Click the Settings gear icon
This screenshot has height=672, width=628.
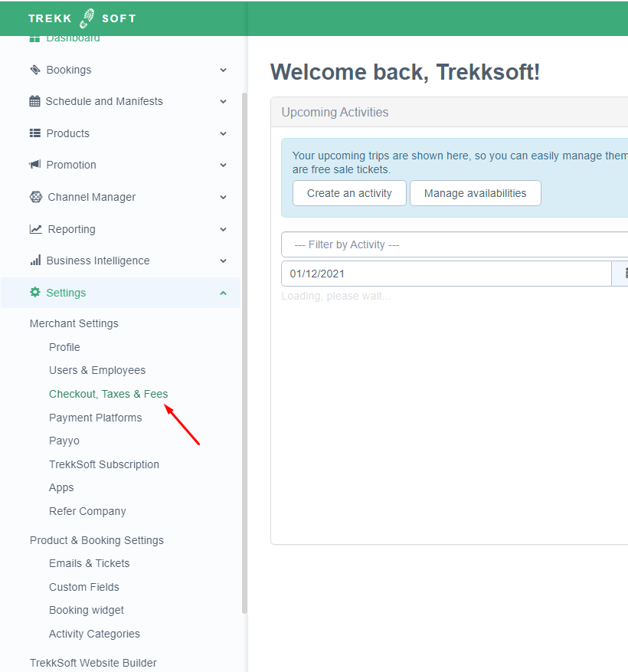(35, 293)
